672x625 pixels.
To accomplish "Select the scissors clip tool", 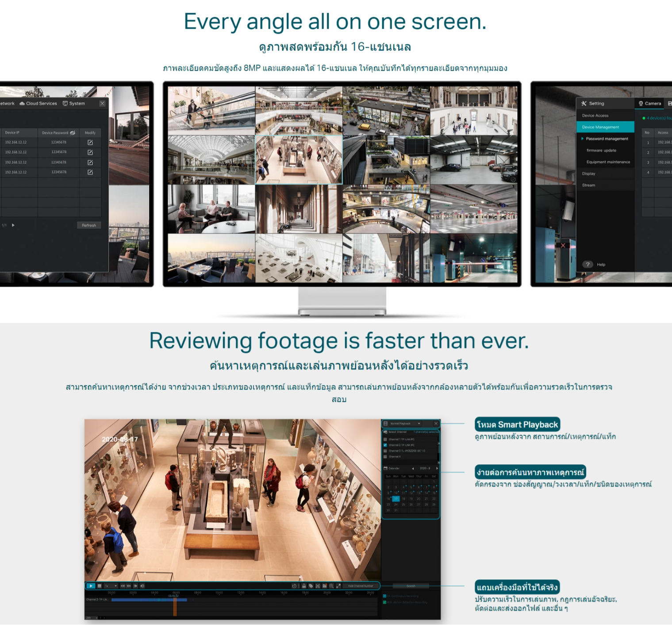I will [318, 586].
